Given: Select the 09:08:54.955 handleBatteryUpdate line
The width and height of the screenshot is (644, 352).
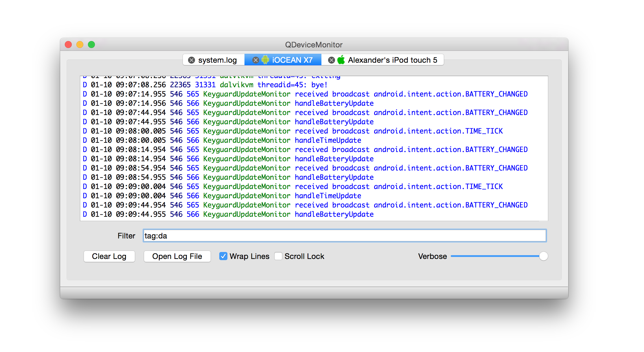Looking at the screenshot, I should (x=228, y=177).
